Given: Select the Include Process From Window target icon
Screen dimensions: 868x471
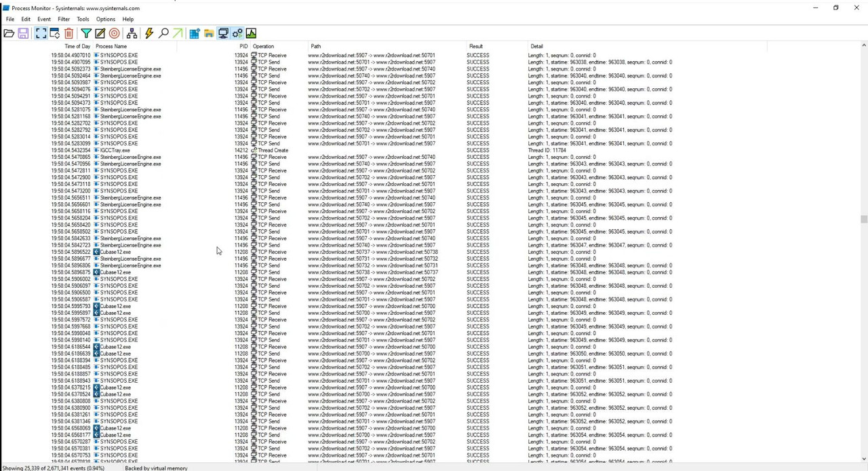Looking at the screenshot, I should (114, 33).
